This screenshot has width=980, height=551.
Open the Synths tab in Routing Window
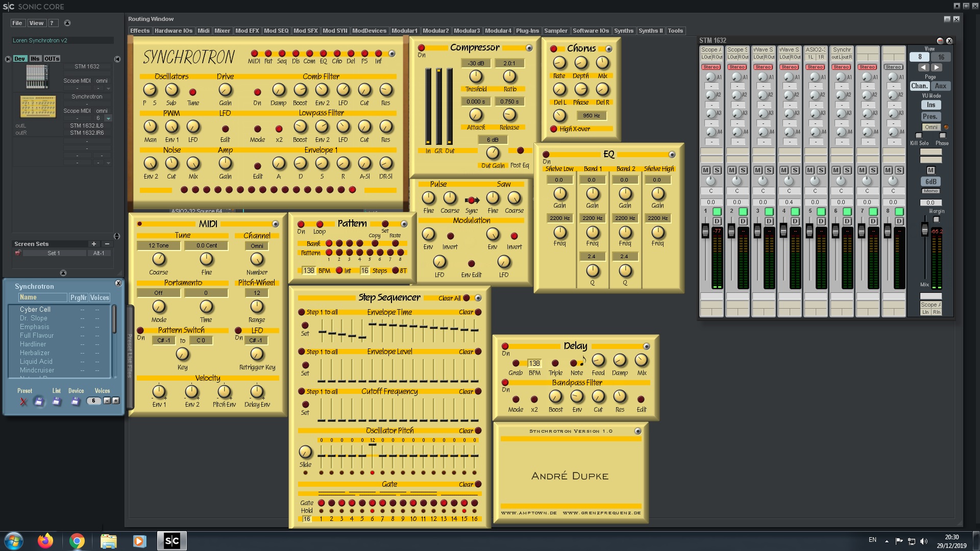(x=623, y=31)
